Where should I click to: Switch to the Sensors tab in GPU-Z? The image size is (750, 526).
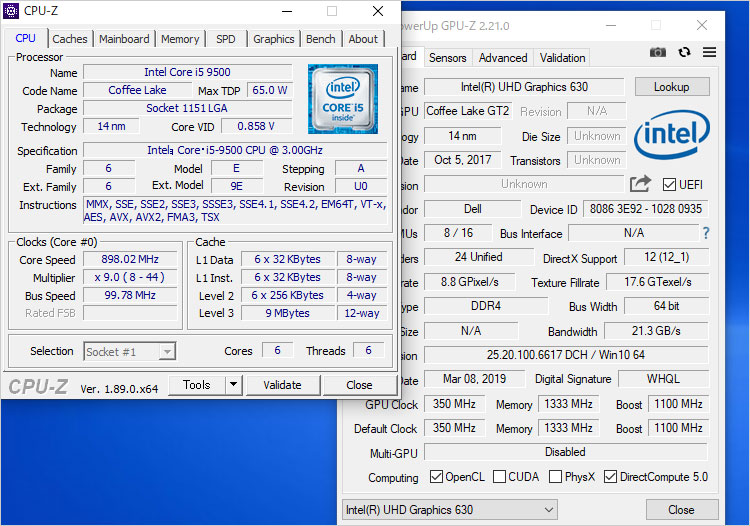click(x=448, y=58)
